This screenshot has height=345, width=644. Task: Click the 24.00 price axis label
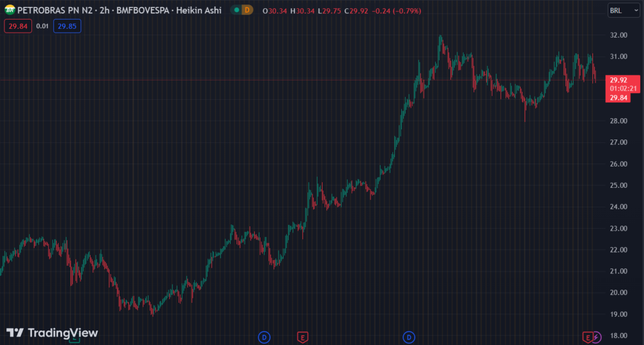click(619, 207)
